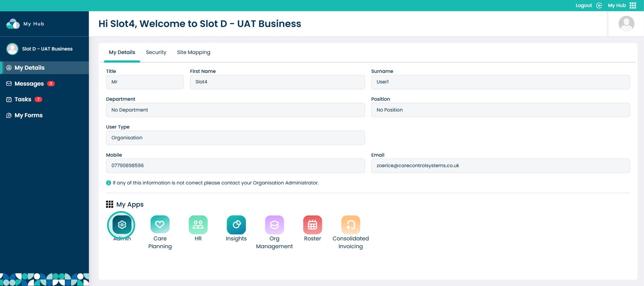This screenshot has height=286, width=644.
Task: Click the Email field
Action: [500, 166]
